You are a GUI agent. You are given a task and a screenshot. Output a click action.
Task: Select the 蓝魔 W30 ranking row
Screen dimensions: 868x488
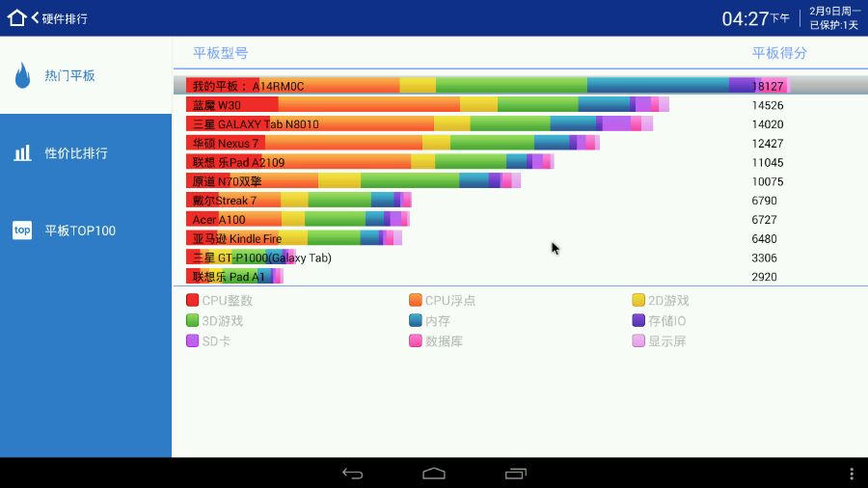pos(521,104)
